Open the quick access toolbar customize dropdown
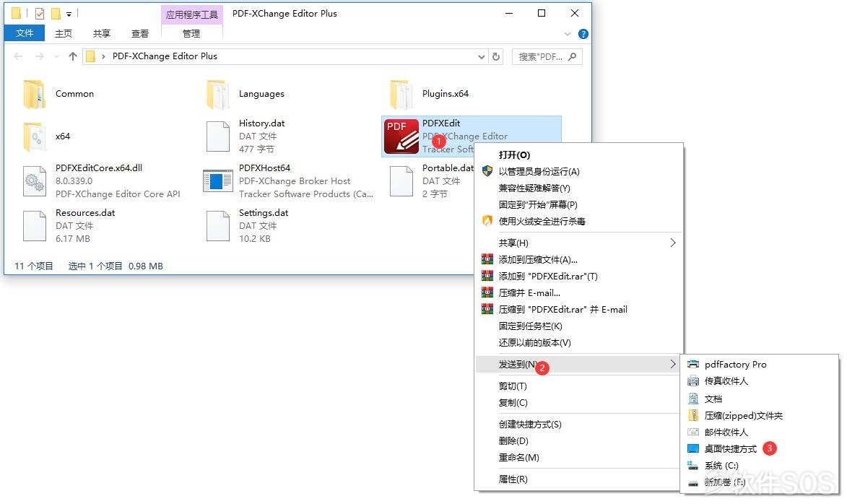The height and width of the screenshot is (504, 847). pyautogui.click(x=69, y=14)
